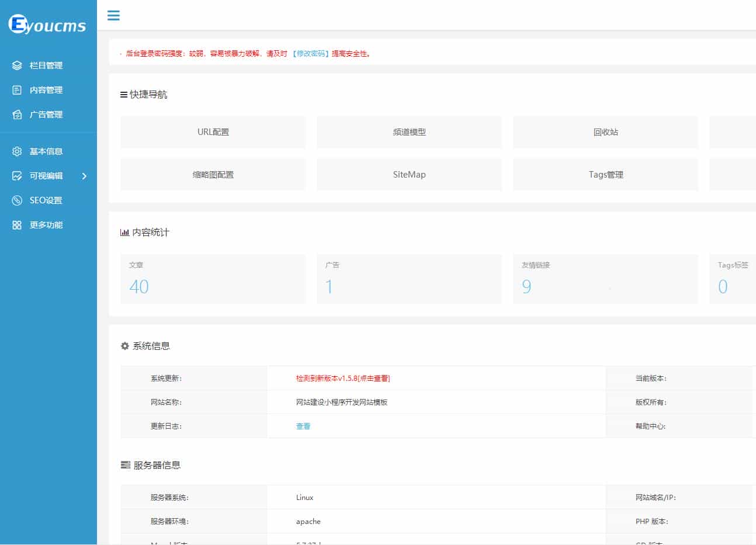This screenshot has height=545, width=756.
Task: Click 检测到新版本v1.5.8 update link
Action: click(343, 379)
